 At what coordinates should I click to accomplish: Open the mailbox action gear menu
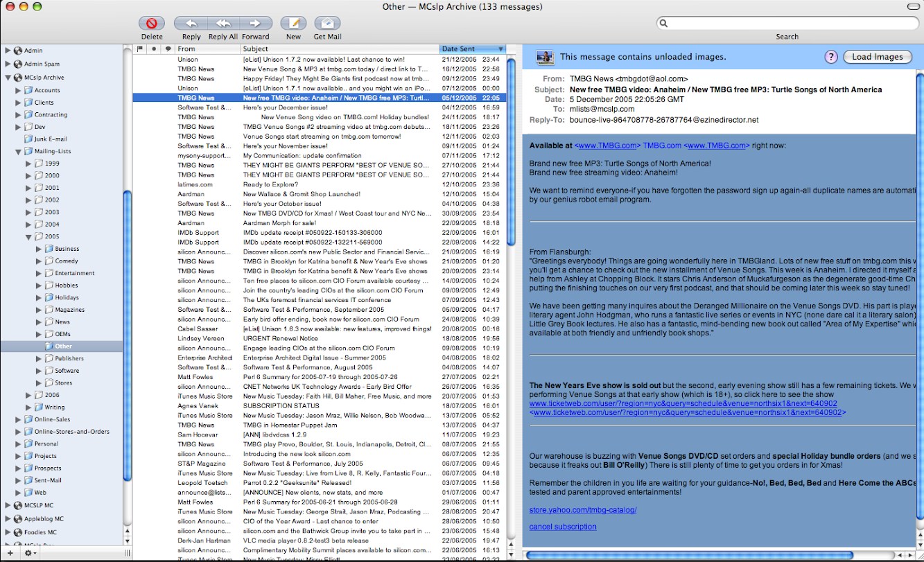tap(30, 553)
